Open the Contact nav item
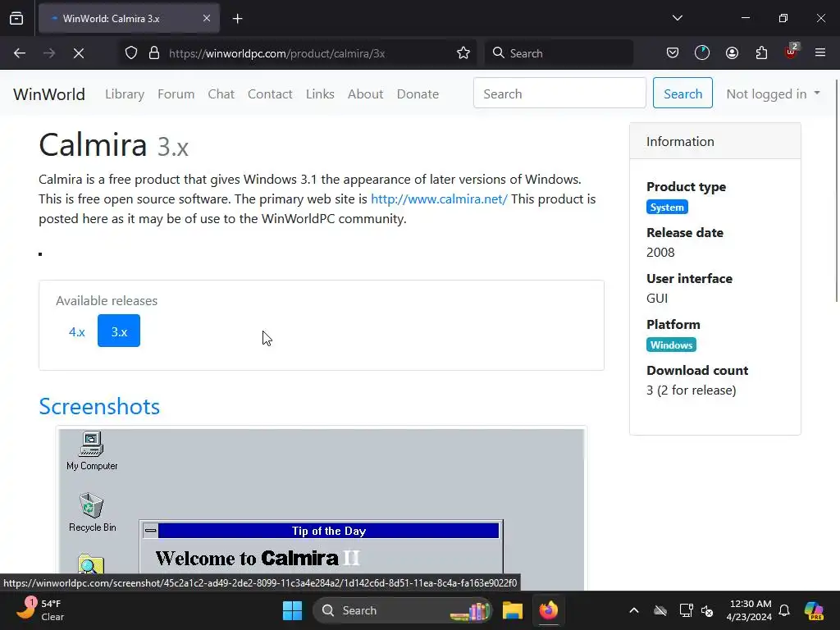The width and height of the screenshot is (840, 630). [x=270, y=94]
